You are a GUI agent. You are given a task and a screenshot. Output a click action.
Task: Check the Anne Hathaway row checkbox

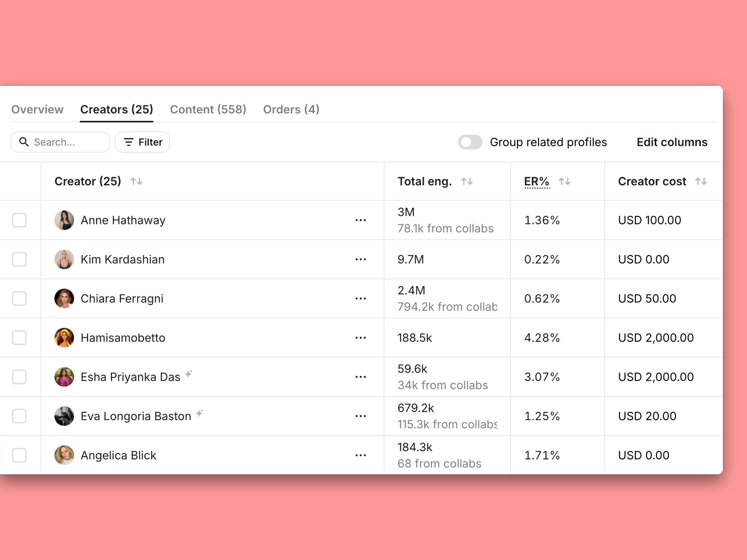pos(19,220)
